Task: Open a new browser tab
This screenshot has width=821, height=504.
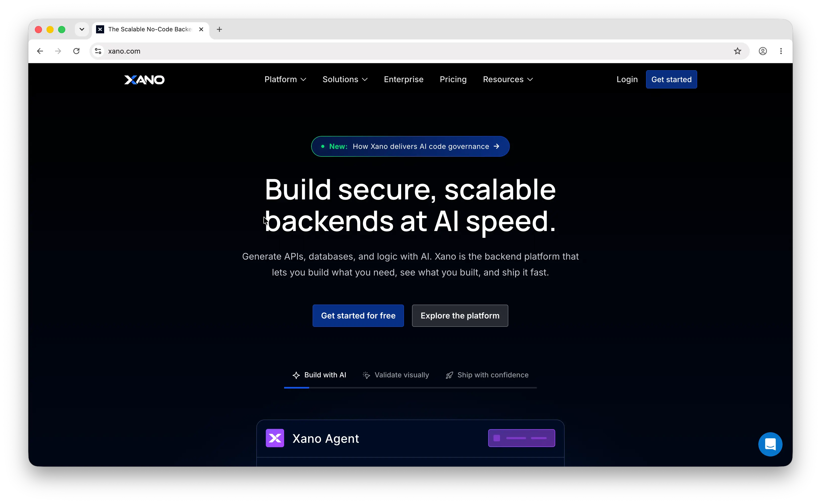Action: click(x=219, y=29)
